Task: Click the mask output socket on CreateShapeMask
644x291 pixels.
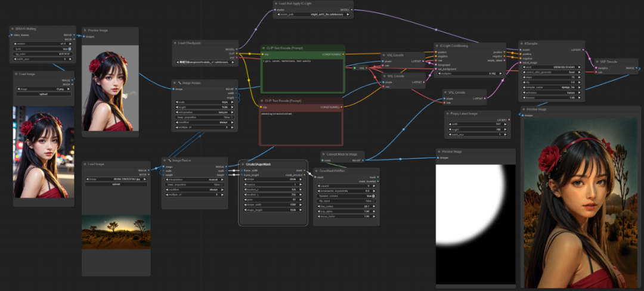Action: pyautogui.click(x=304, y=171)
